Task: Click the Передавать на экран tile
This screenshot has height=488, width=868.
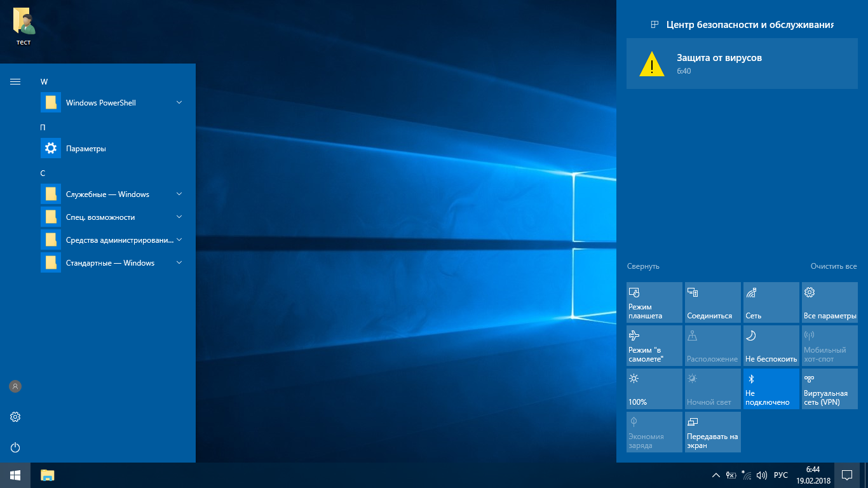Action: pyautogui.click(x=713, y=432)
